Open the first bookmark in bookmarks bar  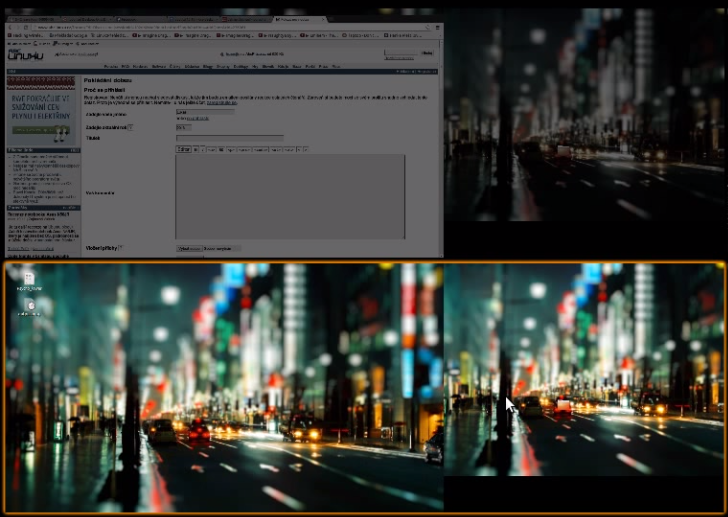[x=24, y=35]
